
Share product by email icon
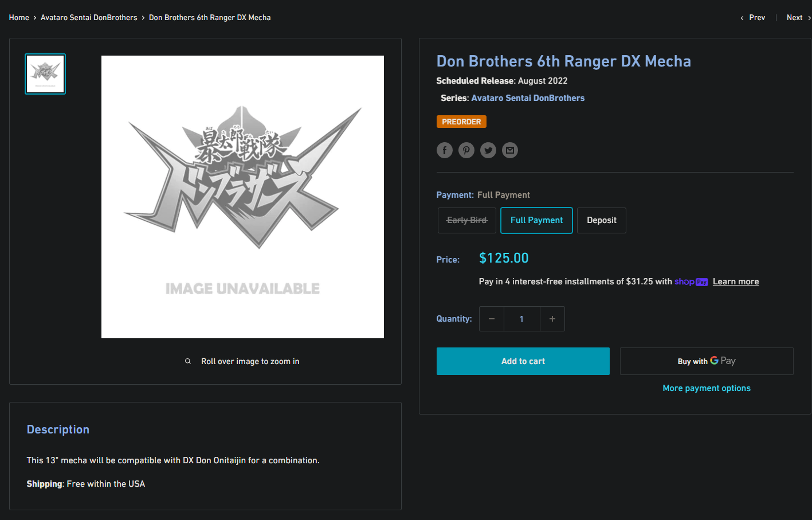[510, 150]
